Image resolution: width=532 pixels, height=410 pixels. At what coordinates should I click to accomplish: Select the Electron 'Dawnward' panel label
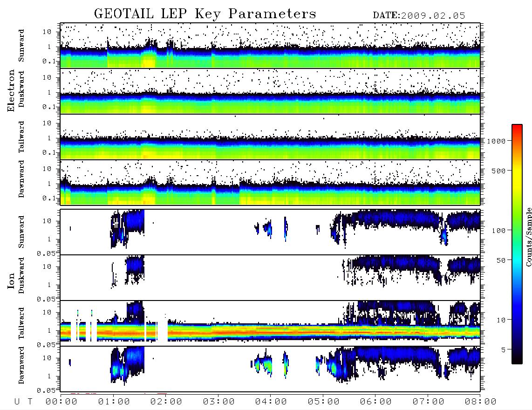pyautogui.click(x=21, y=179)
